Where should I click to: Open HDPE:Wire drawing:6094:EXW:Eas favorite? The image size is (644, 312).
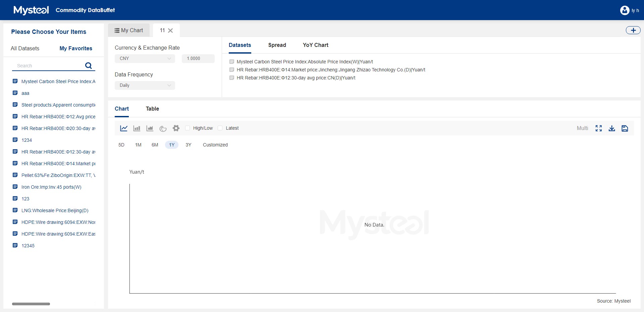58,234
